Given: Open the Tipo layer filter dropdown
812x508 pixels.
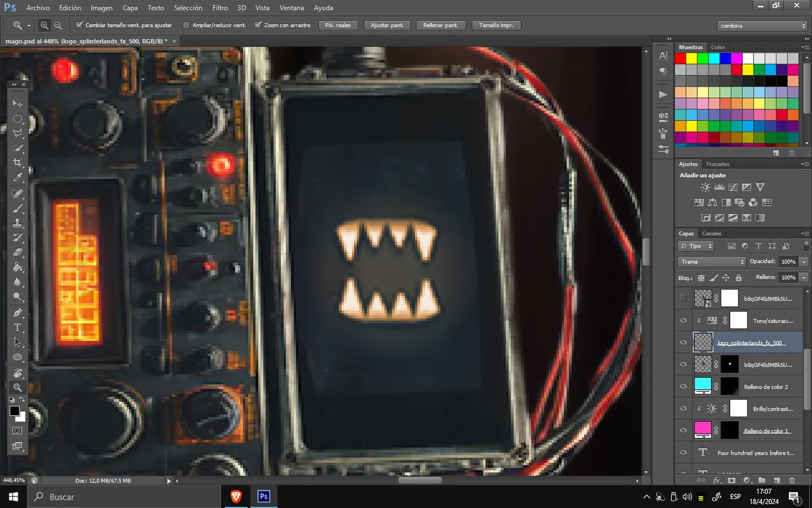Looking at the screenshot, I should click(696, 246).
